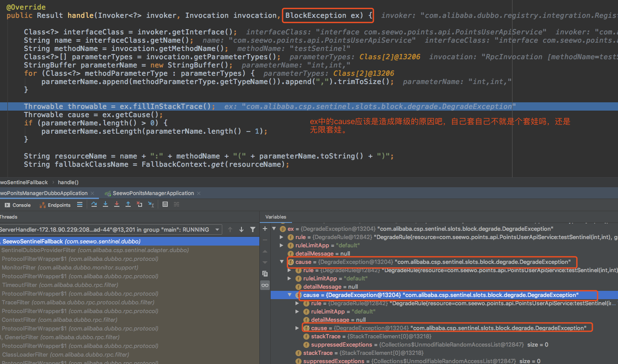Open the Evaluate Expression calculator icon
This screenshot has width=618, height=364.
click(165, 205)
